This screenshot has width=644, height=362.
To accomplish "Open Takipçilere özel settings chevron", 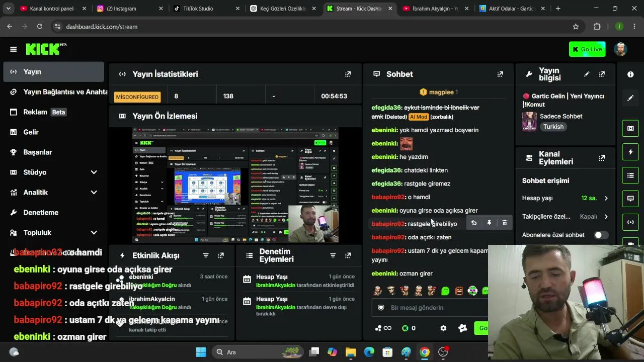I will [x=606, y=217].
